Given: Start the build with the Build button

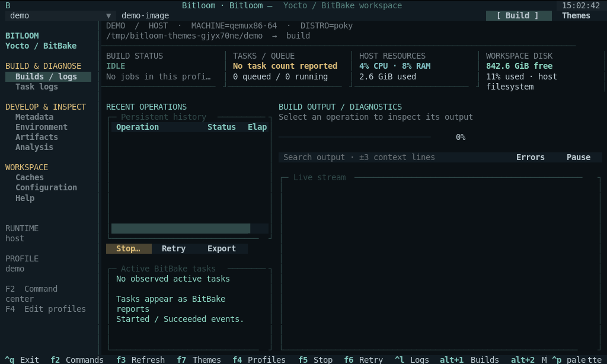Looking at the screenshot, I should 518,15.
